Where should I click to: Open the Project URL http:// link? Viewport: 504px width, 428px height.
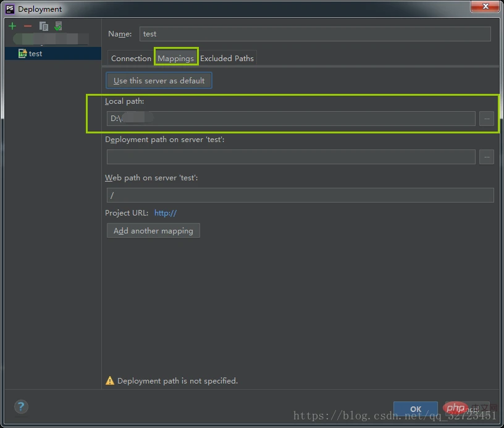pos(166,213)
